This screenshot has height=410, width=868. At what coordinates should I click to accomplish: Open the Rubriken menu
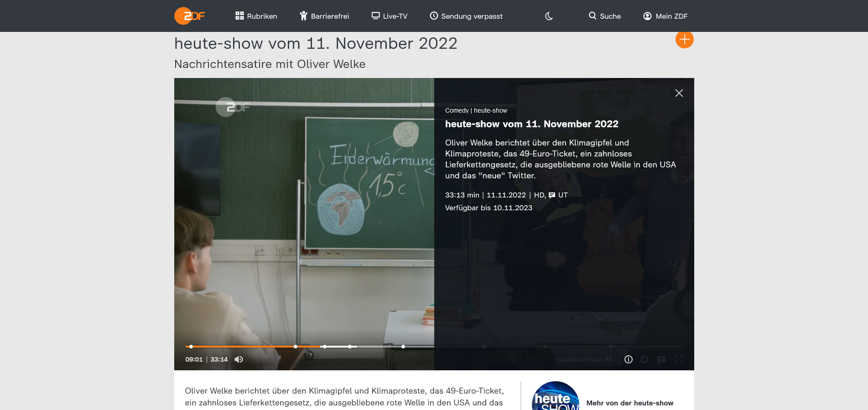pos(256,16)
